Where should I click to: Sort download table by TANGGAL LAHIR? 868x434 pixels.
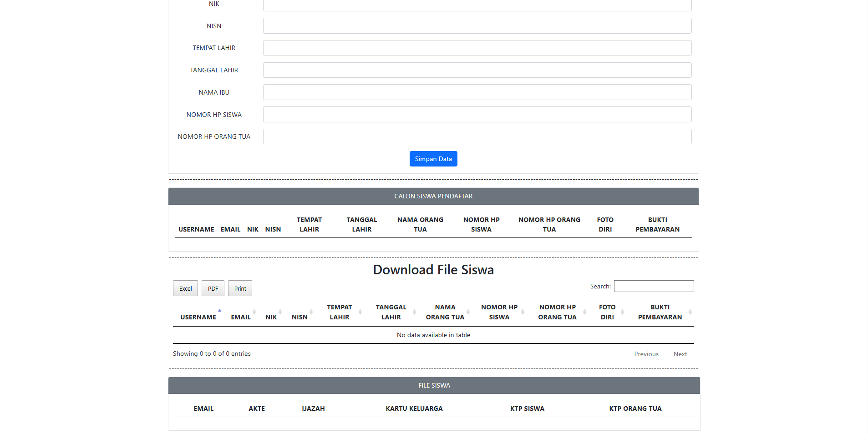click(x=391, y=312)
